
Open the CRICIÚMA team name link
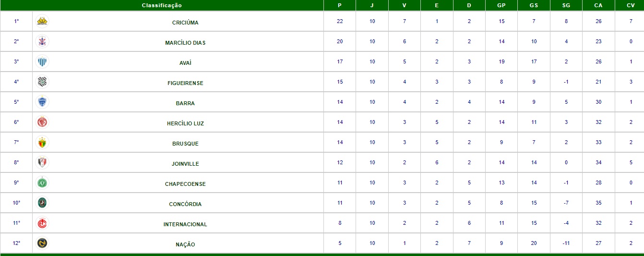pyautogui.click(x=185, y=23)
